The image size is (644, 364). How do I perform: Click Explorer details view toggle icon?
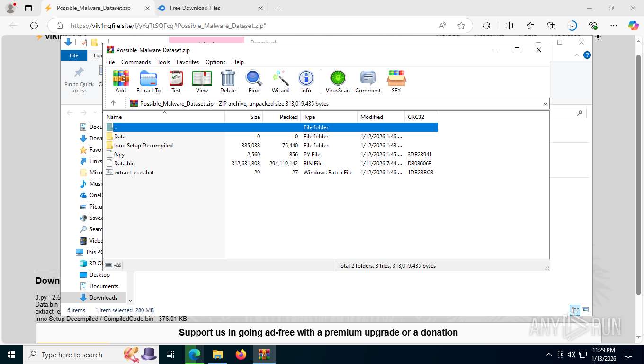pos(575,310)
